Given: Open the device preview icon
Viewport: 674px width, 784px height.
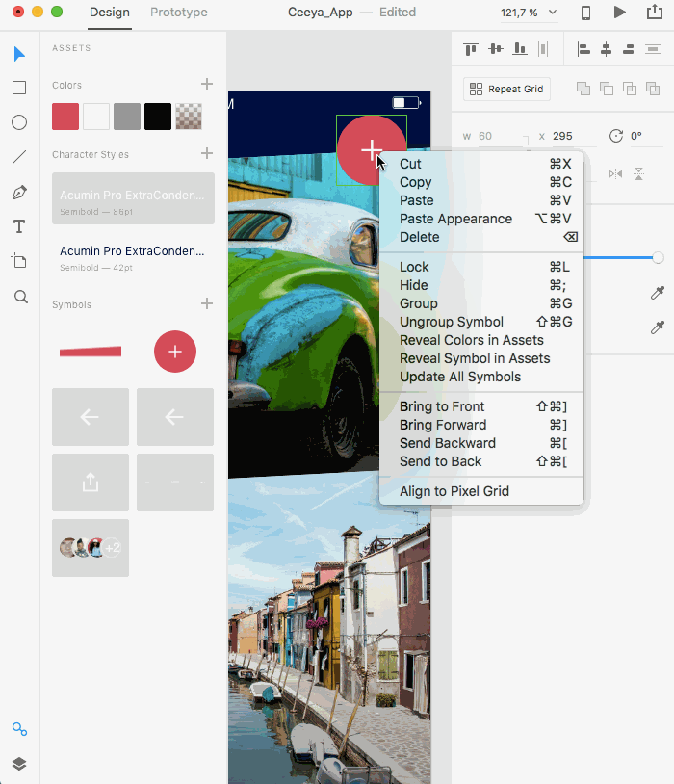Looking at the screenshot, I should [585, 13].
